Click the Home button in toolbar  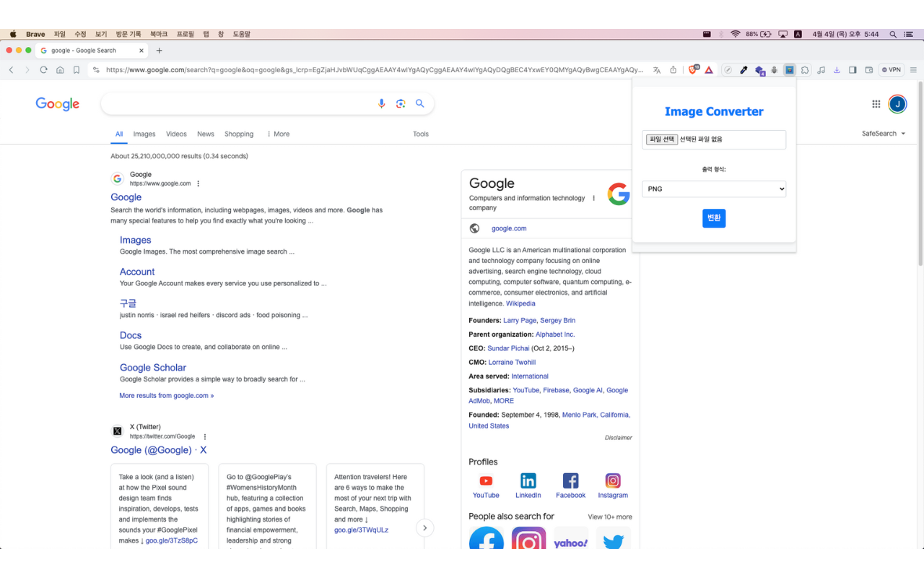[60, 70]
